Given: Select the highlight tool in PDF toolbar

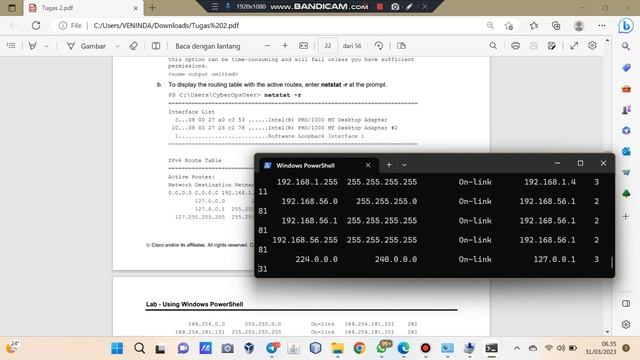Looking at the screenshot, I should click(x=33, y=46).
